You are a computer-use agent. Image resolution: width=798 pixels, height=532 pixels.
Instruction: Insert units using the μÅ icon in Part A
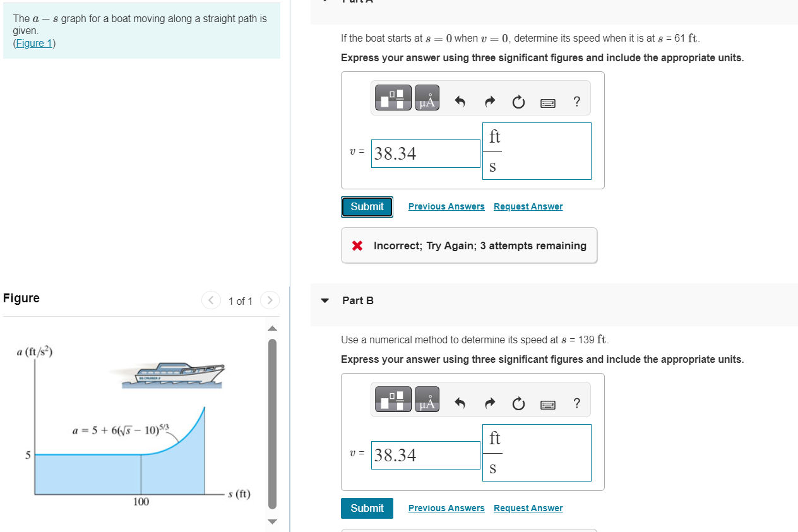(x=426, y=98)
